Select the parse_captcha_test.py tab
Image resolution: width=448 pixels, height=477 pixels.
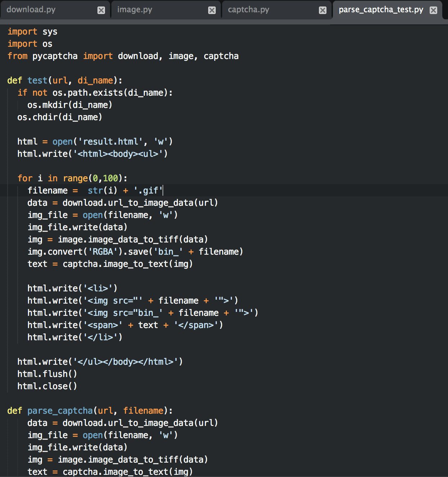381,10
